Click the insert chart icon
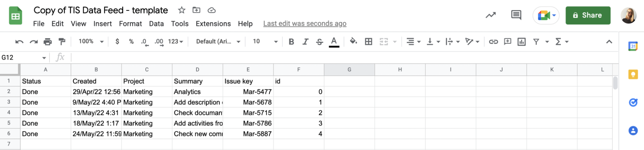Screen dimensions: 644x150 (x=522, y=42)
